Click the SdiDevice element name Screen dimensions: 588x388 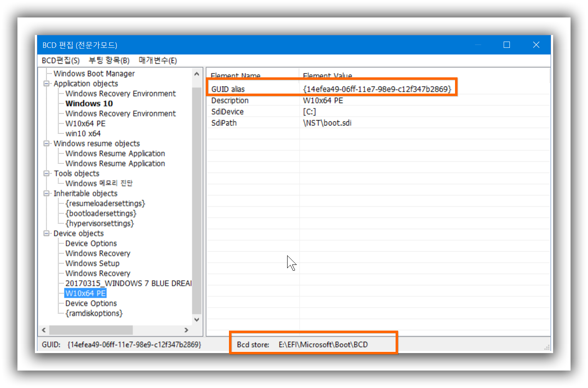[x=227, y=112]
